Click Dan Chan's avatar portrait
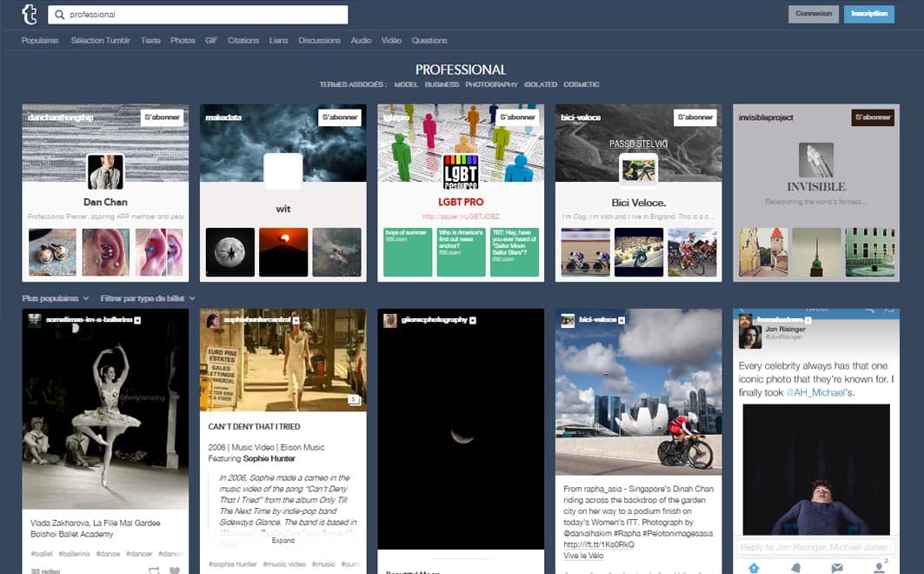This screenshot has height=574, width=924. [105, 171]
